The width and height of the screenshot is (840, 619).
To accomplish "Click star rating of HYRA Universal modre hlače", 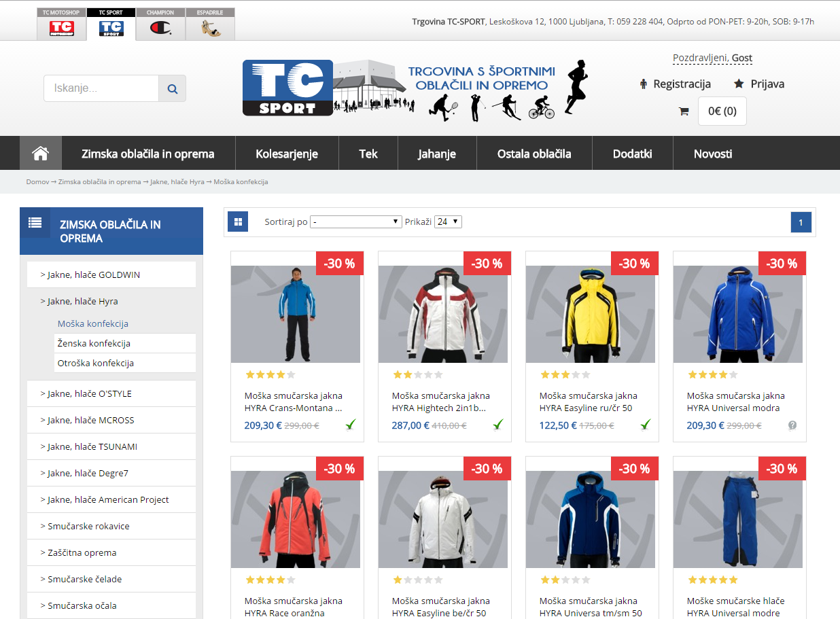I will pos(713,580).
